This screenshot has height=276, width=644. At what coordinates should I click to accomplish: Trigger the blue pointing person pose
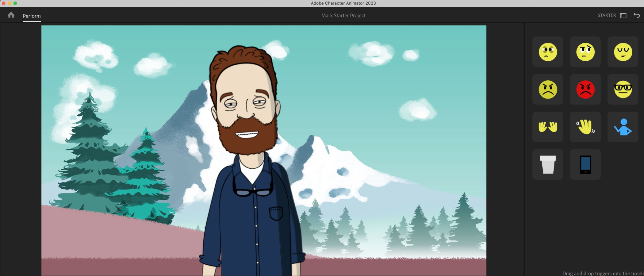point(623,127)
